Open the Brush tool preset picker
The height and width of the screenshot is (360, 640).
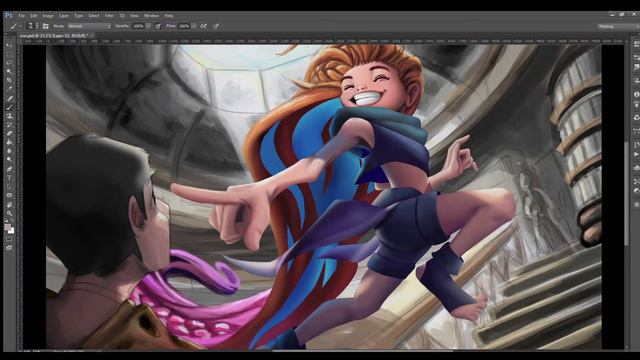[x=15, y=26]
